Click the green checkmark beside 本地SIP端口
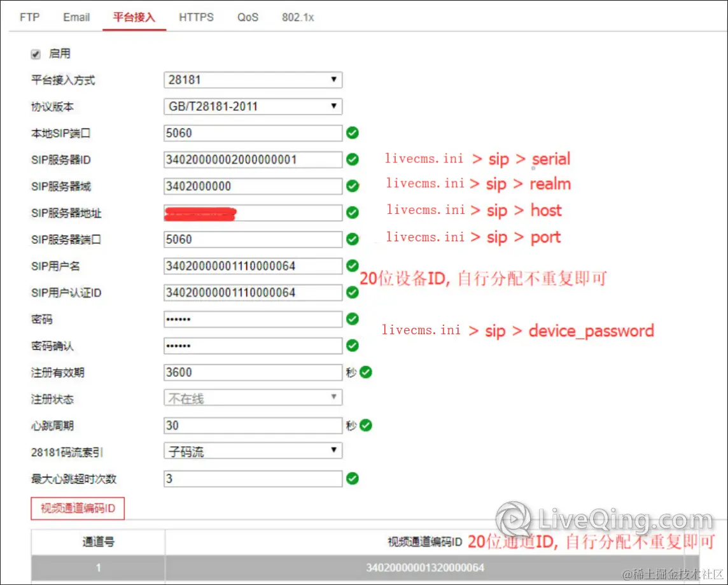728x585 pixels. (x=352, y=133)
